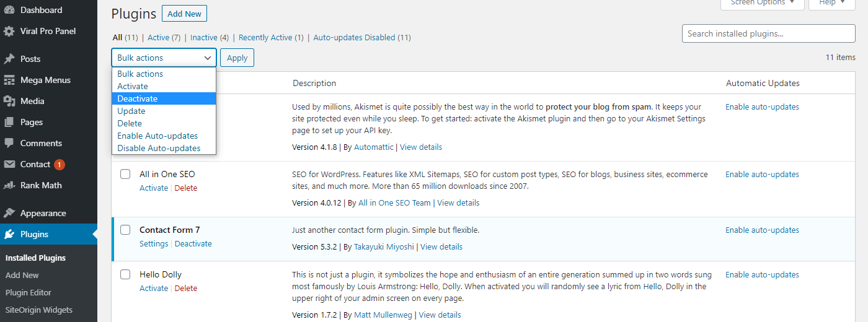Activate the Hello Dolly plugin
868x322 pixels.
[154, 288]
